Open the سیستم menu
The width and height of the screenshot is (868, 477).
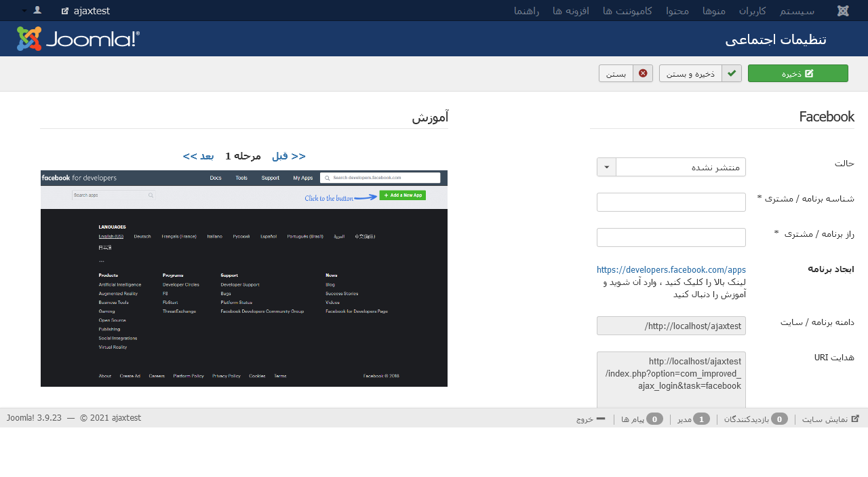pyautogui.click(x=797, y=11)
